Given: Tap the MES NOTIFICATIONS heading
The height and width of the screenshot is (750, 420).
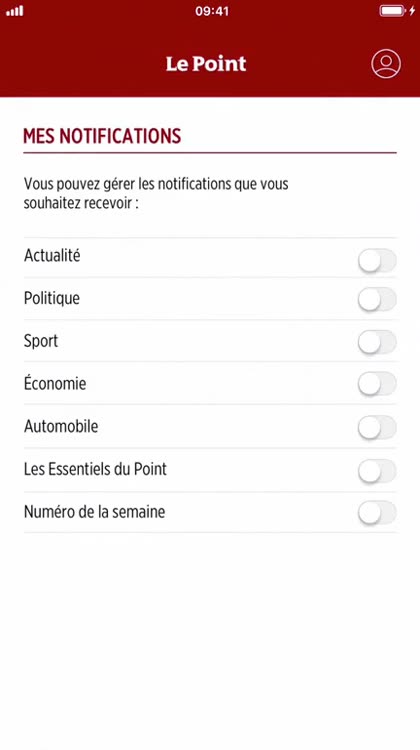Looking at the screenshot, I should coord(102,136).
